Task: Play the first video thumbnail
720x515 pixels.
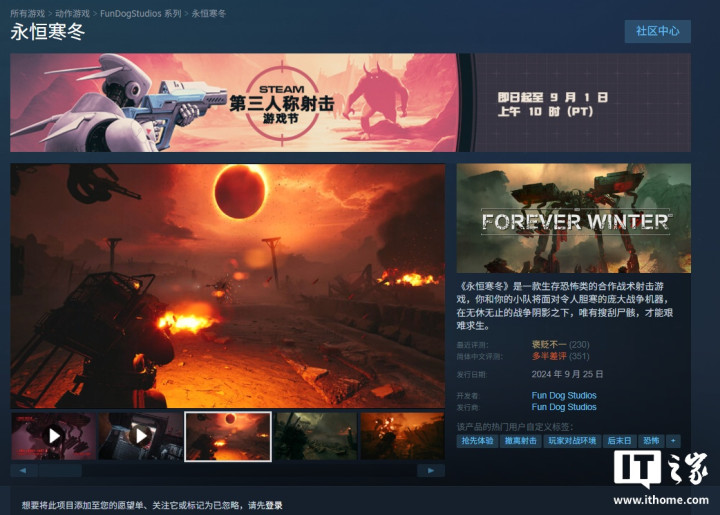Action: click(53, 436)
